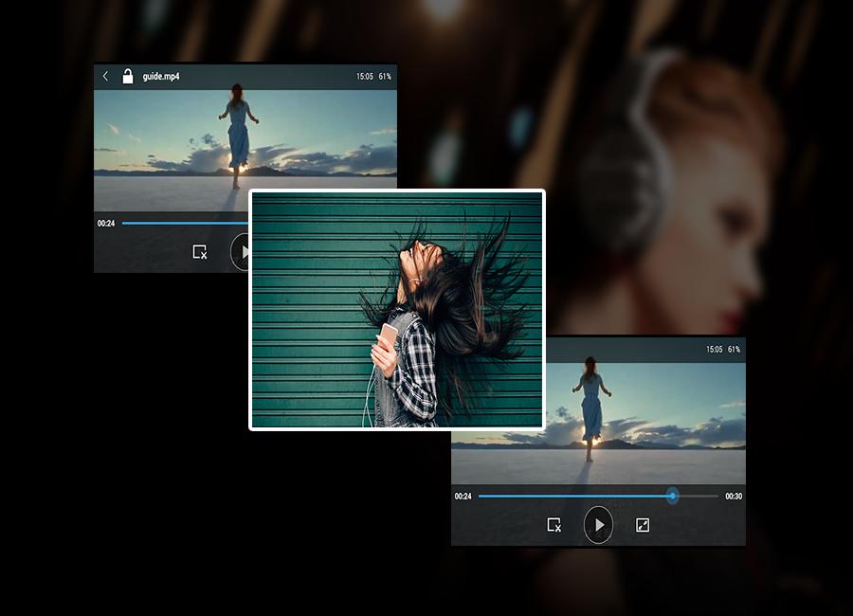Viewport: 853px width, 616px height.
Task: Tap the back arrow beside guide.mp4
Action: click(105, 76)
